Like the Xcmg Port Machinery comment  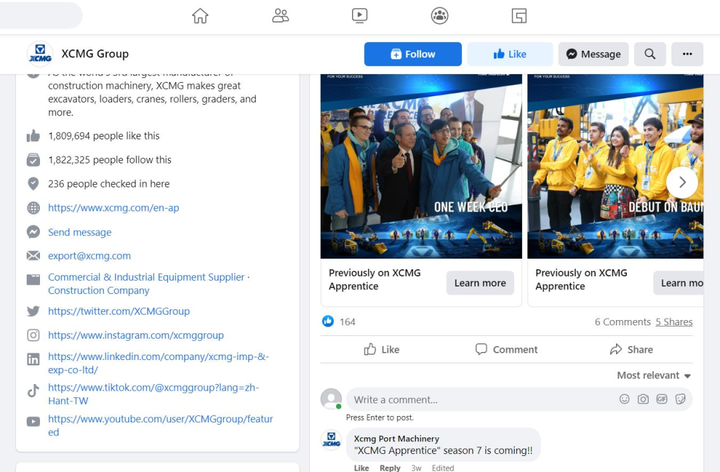[361, 468]
